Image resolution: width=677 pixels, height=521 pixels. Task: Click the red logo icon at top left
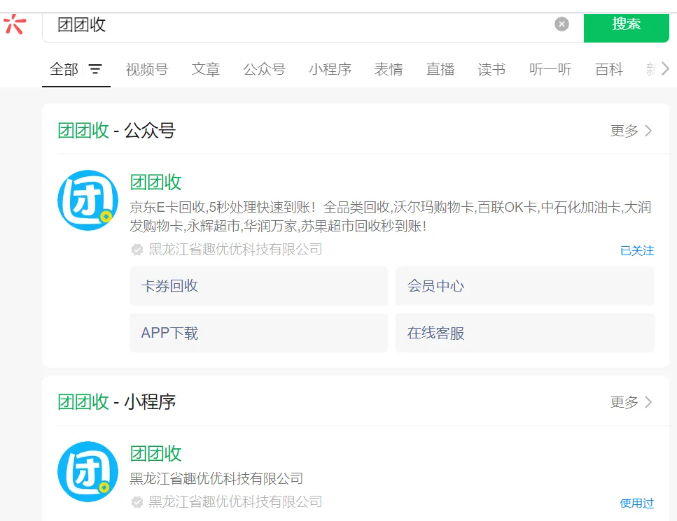14,24
